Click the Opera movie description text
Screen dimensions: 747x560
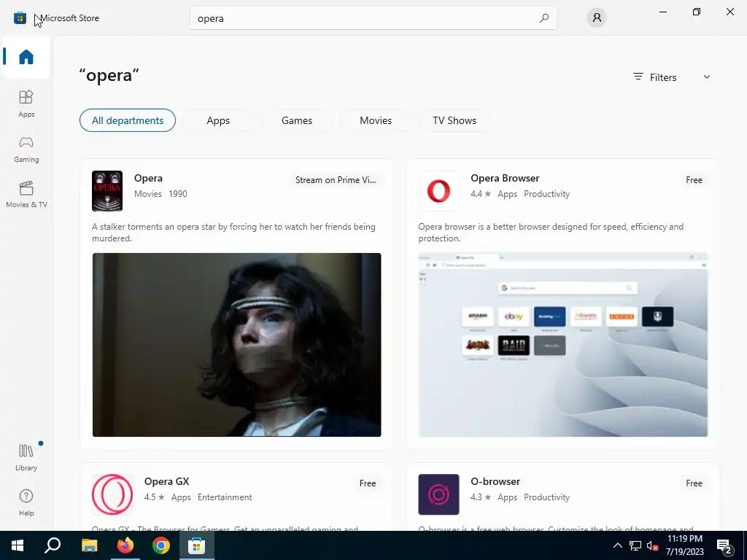click(233, 233)
